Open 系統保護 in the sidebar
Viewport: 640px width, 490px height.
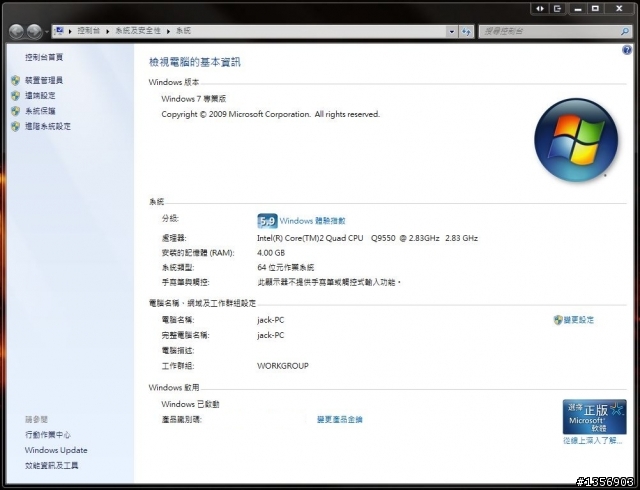[x=40, y=111]
